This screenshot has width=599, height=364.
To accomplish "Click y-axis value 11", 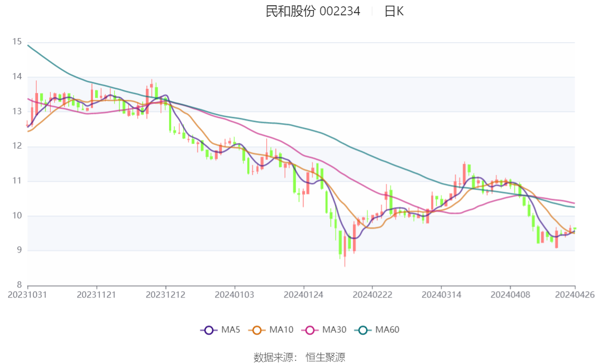I will click(x=17, y=181).
